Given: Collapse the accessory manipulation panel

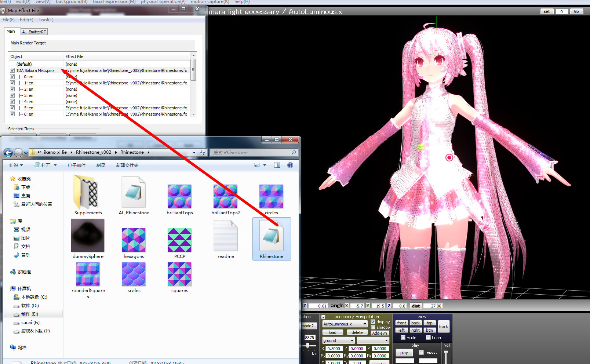Looking at the screenshot, I should point(323,317).
